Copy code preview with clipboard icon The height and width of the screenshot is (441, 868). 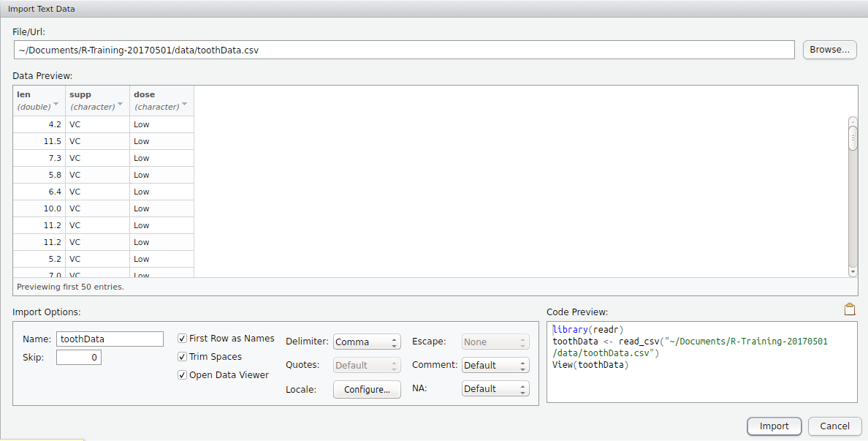tap(849, 309)
